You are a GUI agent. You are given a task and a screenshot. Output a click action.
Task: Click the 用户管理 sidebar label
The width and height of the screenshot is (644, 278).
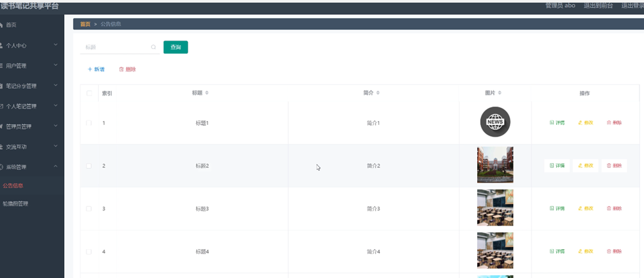(x=16, y=65)
